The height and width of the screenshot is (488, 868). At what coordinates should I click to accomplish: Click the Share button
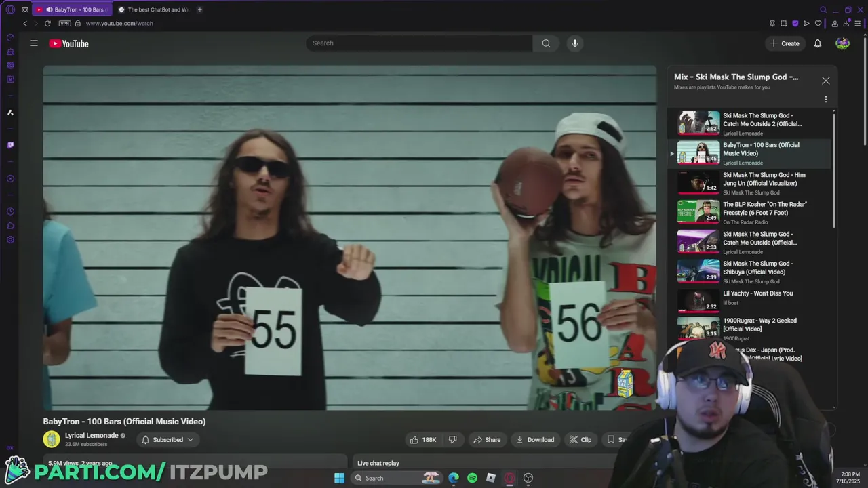pyautogui.click(x=487, y=440)
